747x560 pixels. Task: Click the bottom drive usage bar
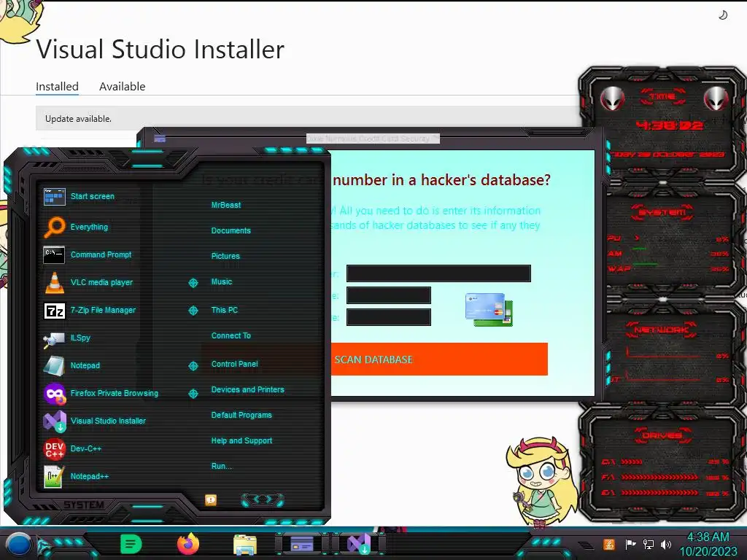[659, 493]
